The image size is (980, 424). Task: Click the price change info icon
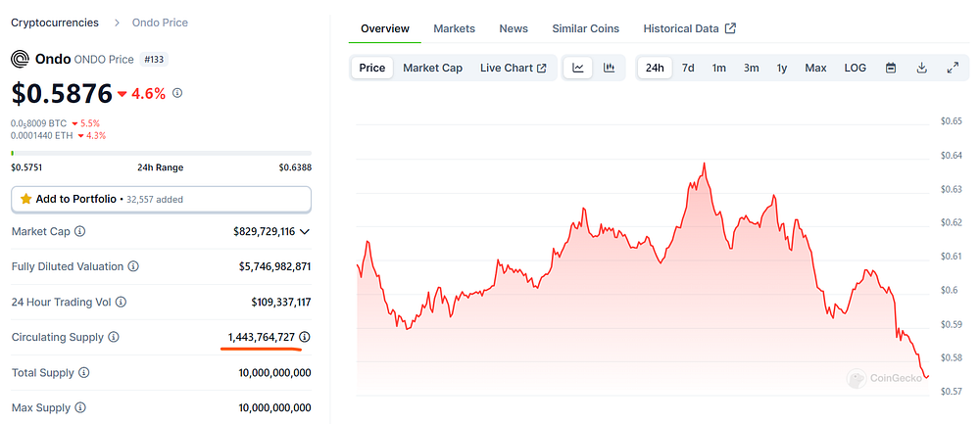pyautogui.click(x=177, y=93)
